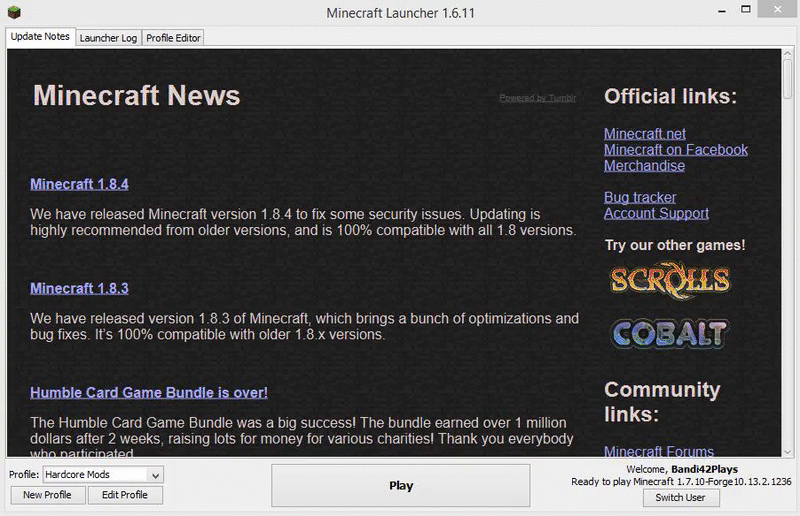Open the Launcher Log tab
This screenshot has height=516, width=800.
tap(108, 38)
